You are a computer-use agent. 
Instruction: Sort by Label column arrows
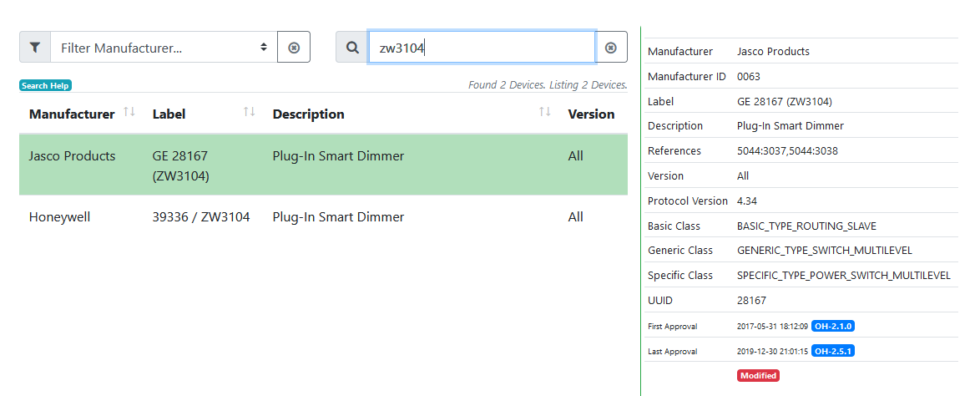249,112
